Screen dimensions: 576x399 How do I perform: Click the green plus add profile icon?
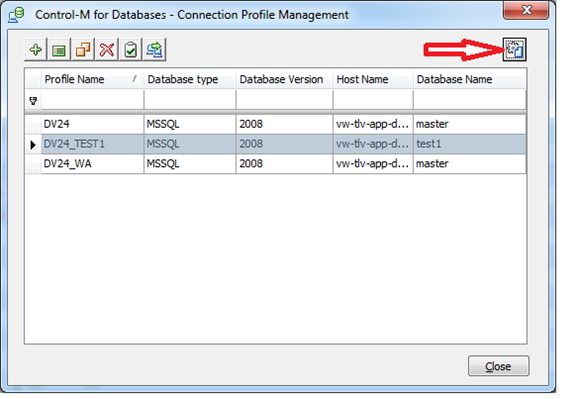pyautogui.click(x=36, y=49)
